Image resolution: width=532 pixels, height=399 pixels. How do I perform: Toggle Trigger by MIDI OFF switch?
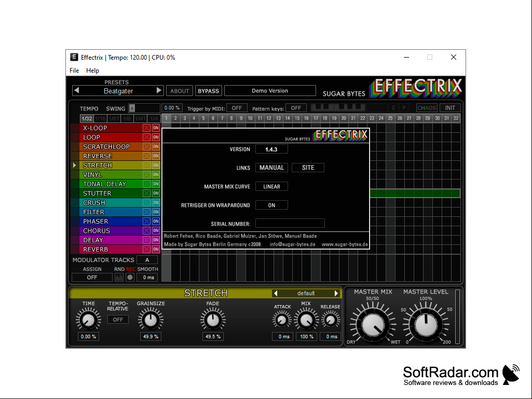click(237, 108)
